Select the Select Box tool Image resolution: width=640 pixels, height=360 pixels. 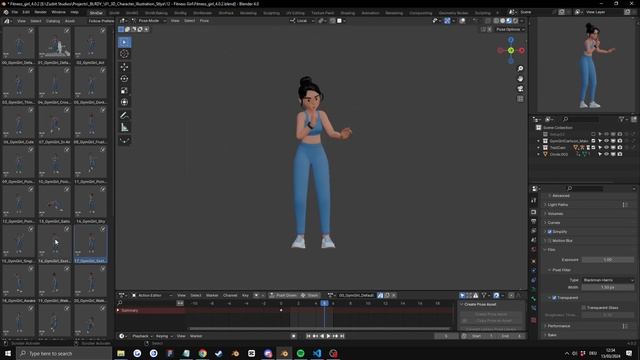(x=124, y=42)
